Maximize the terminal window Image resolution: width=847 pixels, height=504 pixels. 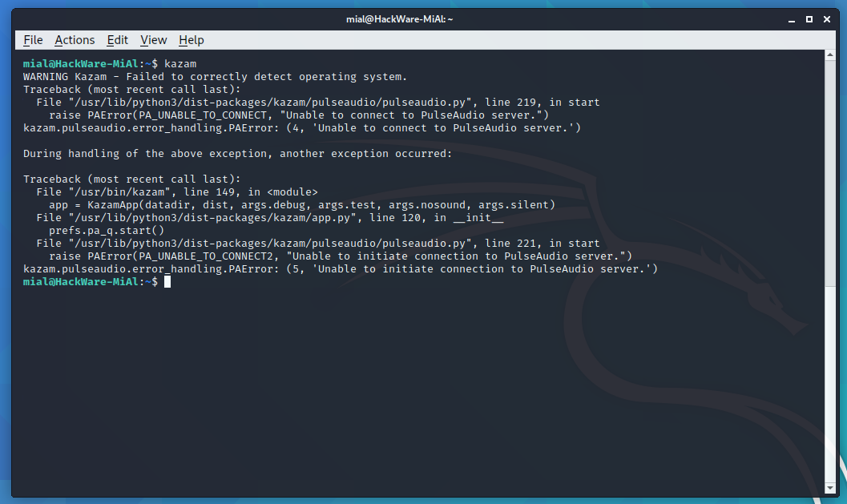[809, 18]
